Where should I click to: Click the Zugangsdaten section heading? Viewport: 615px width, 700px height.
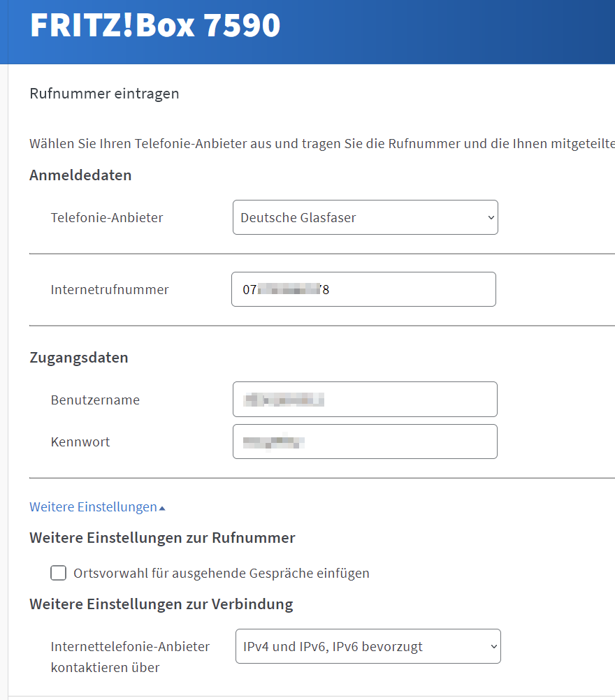tap(78, 358)
